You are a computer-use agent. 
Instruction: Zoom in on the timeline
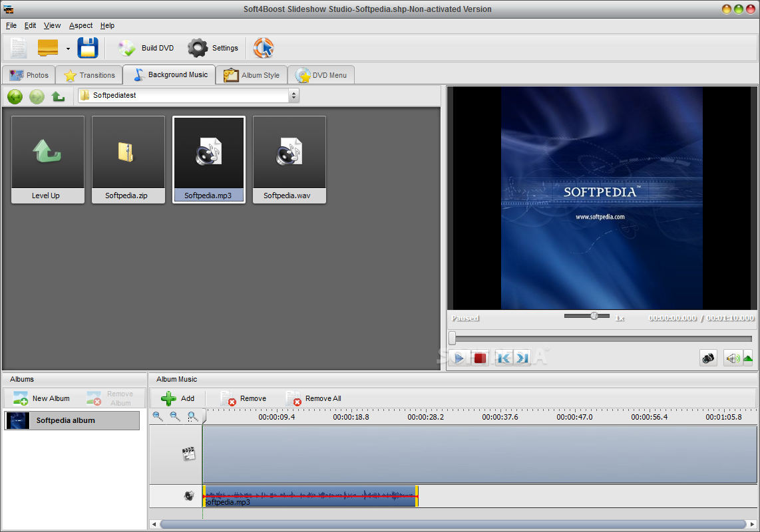[158, 416]
